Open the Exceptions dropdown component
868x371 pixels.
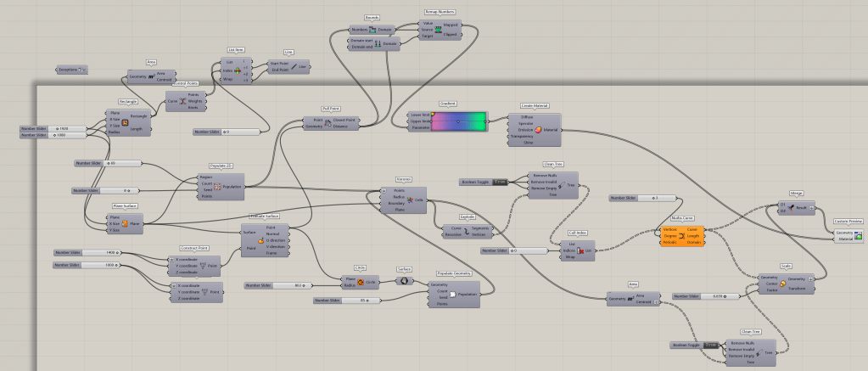(x=73, y=70)
